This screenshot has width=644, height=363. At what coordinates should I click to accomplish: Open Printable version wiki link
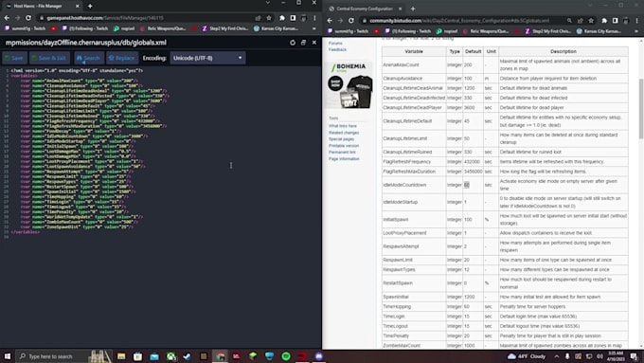tap(344, 146)
